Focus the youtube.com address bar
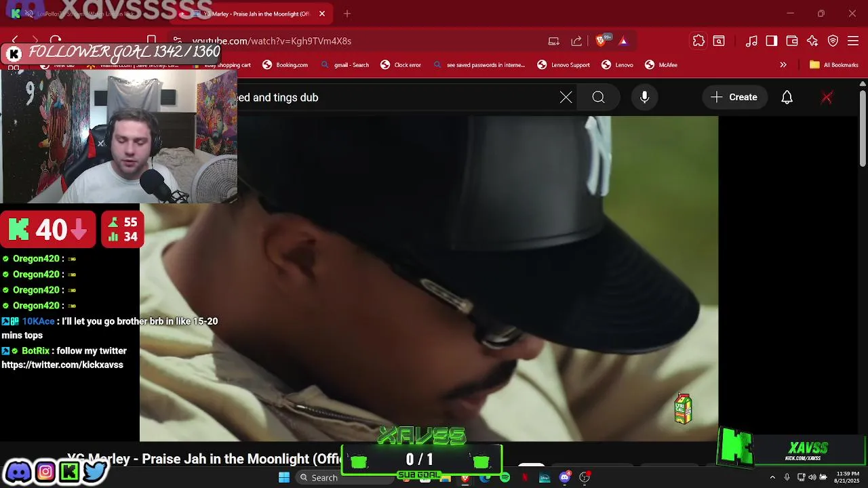Image resolution: width=868 pixels, height=488 pixels. (359, 41)
